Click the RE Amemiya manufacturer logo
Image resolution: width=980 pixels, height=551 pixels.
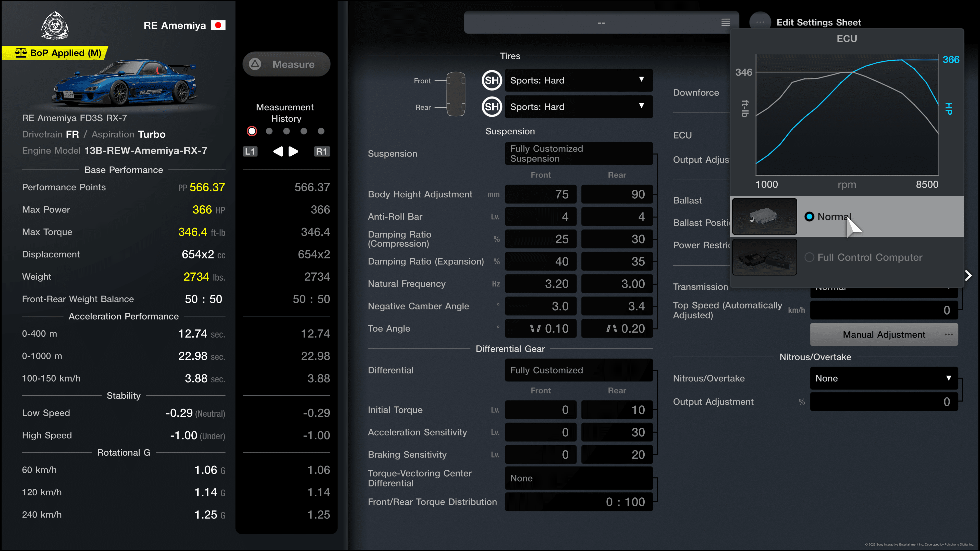55,26
